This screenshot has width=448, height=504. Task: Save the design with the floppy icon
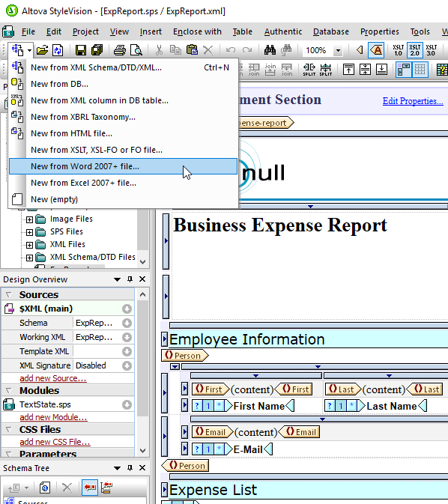click(x=81, y=50)
